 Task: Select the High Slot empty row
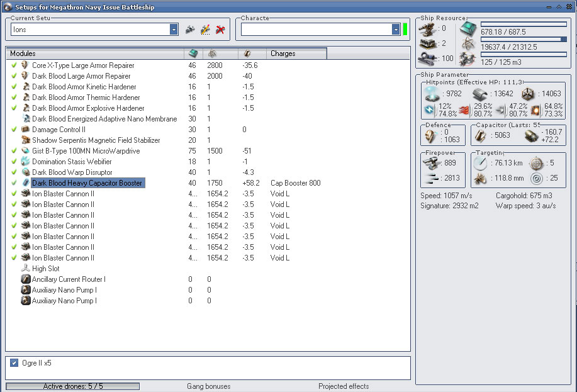pos(208,269)
